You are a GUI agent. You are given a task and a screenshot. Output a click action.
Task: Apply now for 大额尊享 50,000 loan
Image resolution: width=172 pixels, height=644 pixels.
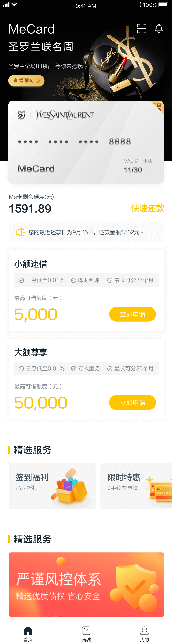tap(132, 402)
